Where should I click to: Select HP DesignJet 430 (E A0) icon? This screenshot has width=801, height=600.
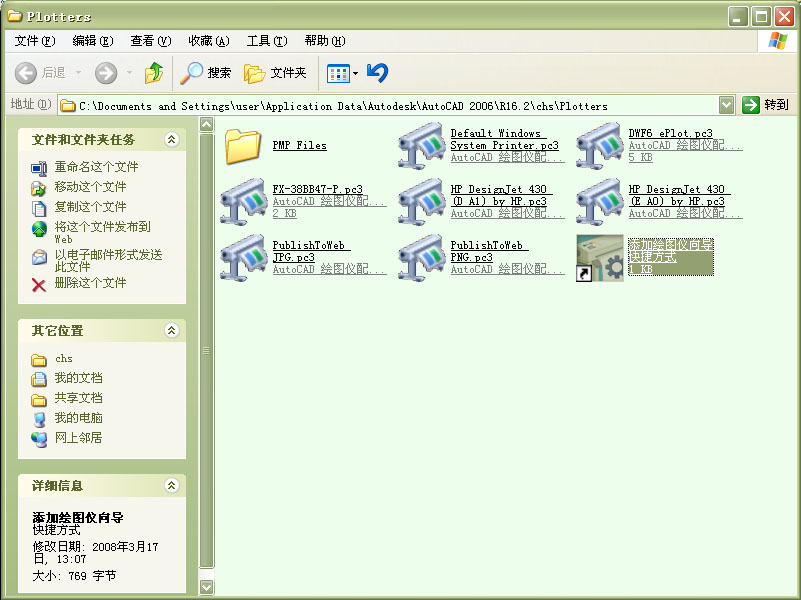point(599,202)
